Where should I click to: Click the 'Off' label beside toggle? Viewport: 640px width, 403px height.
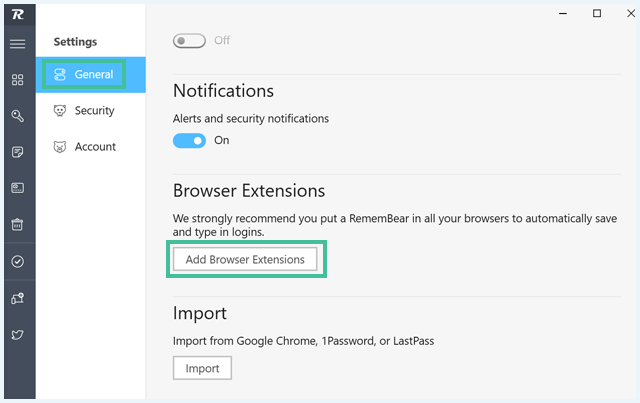click(222, 40)
